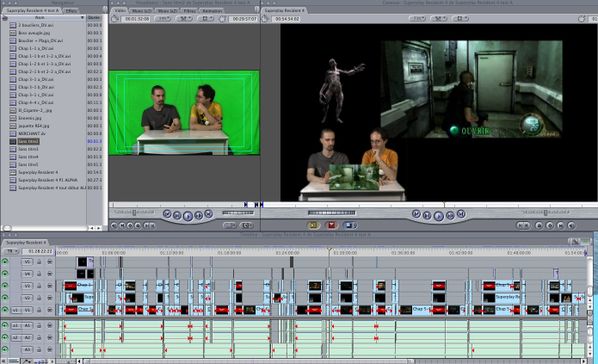The image size is (598, 364).
Task: Lock the V3 video track
Action: click(x=39, y=285)
